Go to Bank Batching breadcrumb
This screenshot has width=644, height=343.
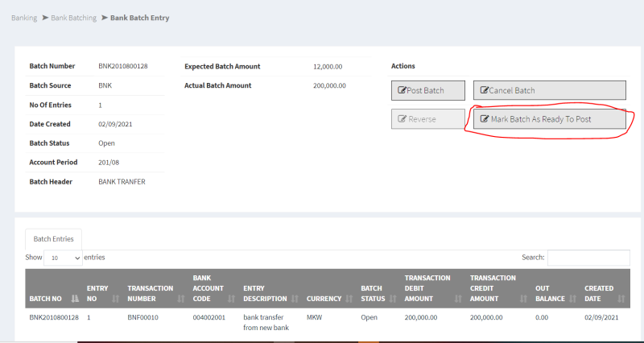click(73, 18)
